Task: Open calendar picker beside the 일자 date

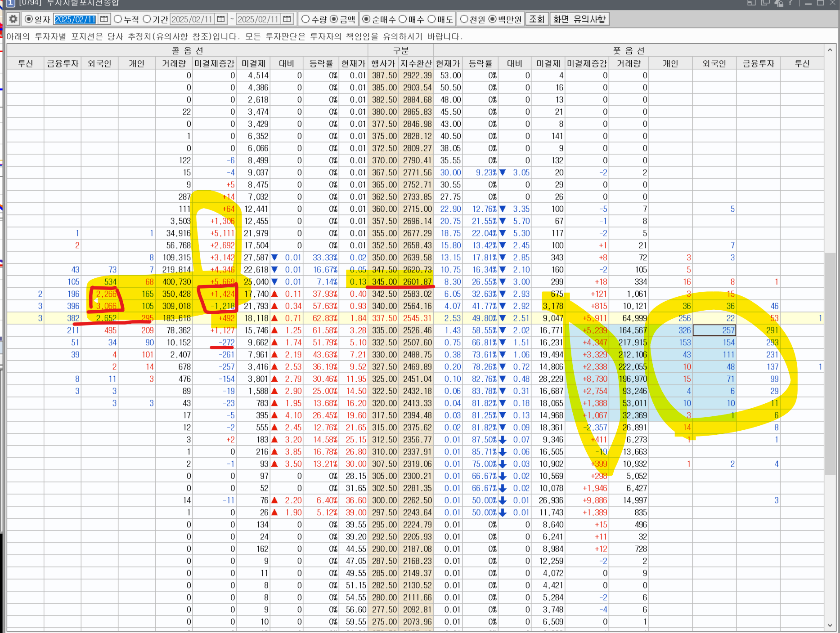Action: [x=104, y=19]
